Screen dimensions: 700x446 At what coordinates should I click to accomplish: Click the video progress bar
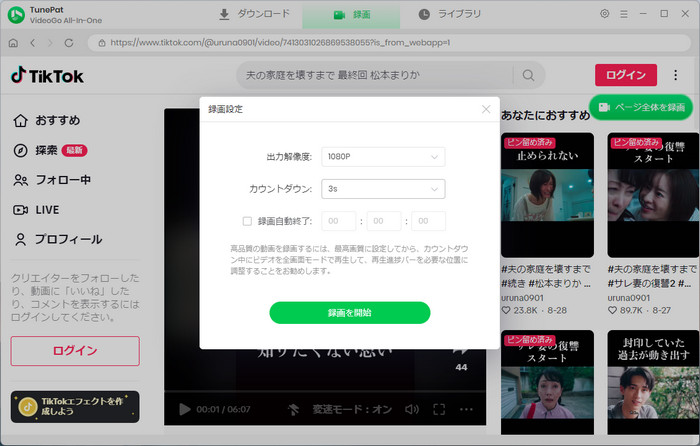(x=325, y=392)
